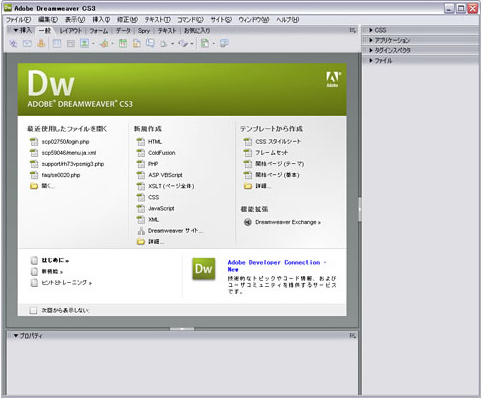Screen dimensions: 482x399
Task: Create a new JavaScript file
Action: (x=156, y=208)
